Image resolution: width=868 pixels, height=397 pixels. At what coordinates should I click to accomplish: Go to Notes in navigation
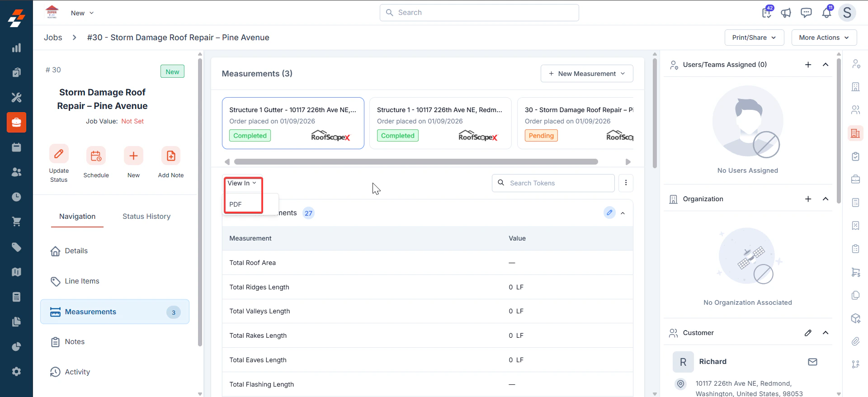[x=114, y=342]
